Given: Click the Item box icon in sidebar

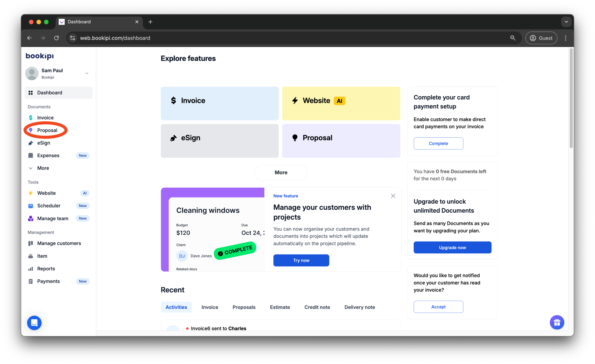Looking at the screenshot, I should pos(31,256).
